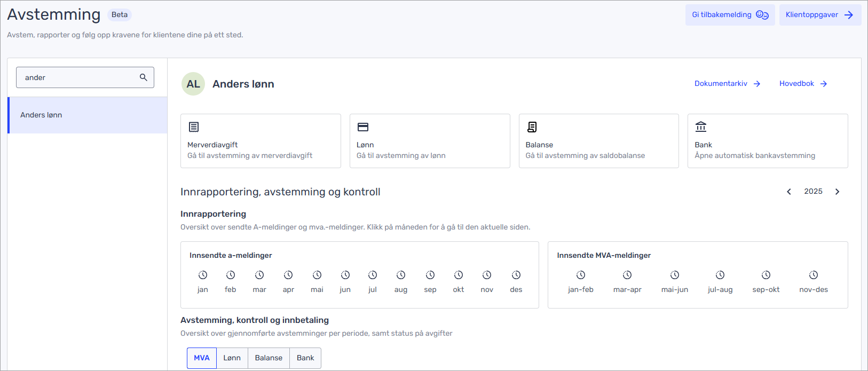Viewport: 868px width, 371px height.
Task: Open automatic bank reconciliation card
Action: point(767,141)
